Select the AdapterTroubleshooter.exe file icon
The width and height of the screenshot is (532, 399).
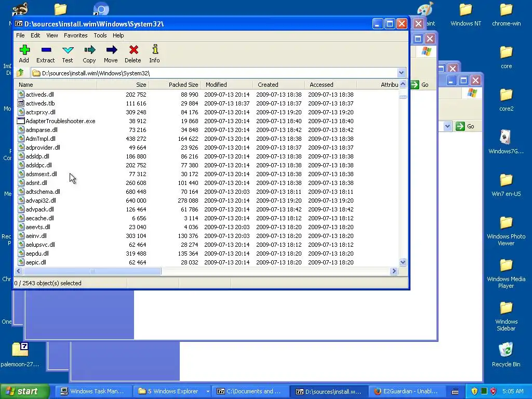[21, 121]
